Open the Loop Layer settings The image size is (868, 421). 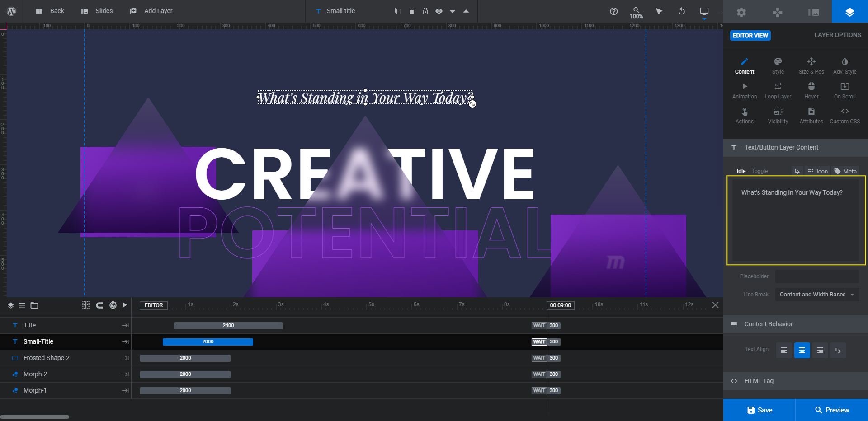(778, 91)
